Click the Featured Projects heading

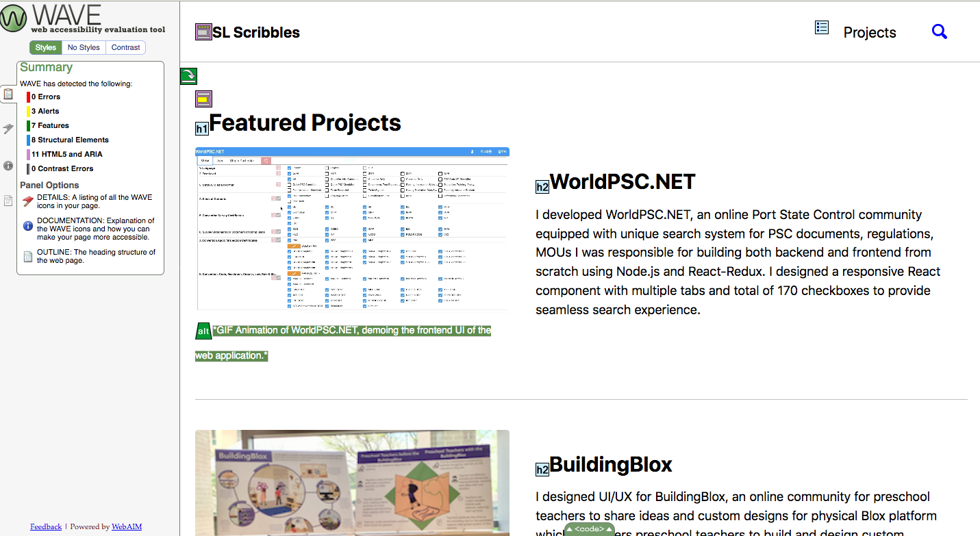305,123
